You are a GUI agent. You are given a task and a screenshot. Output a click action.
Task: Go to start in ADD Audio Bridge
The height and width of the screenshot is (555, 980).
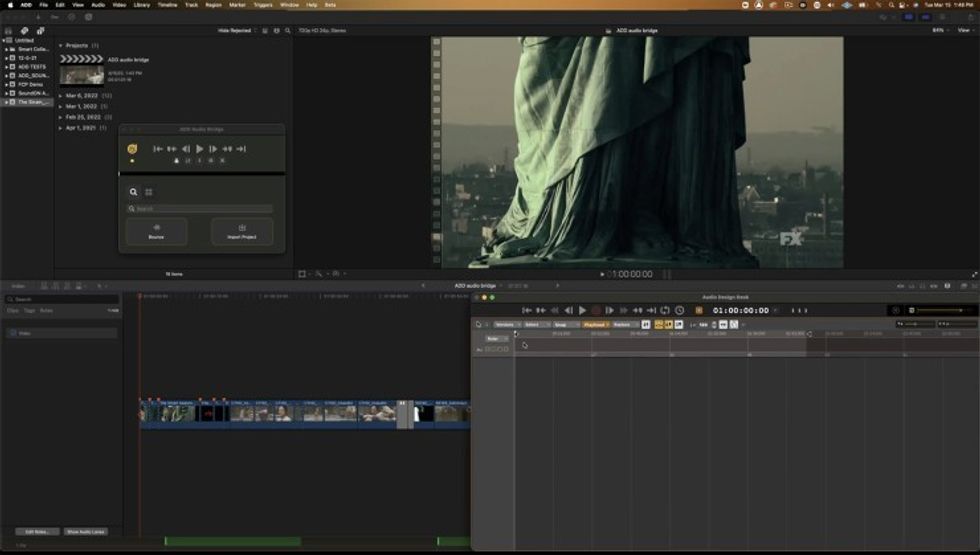click(x=158, y=149)
